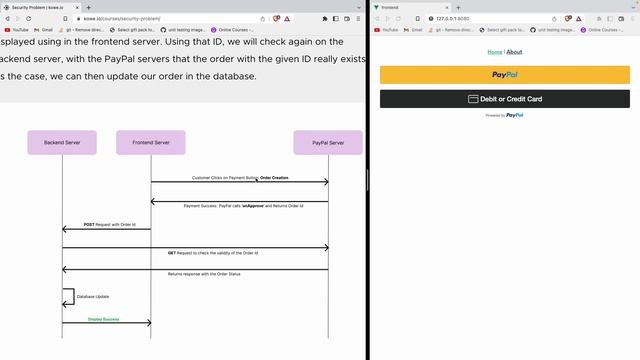Click the 'Database Update' label in diagram
The height and width of the screenshot is (360, 640).
[93, 297]
